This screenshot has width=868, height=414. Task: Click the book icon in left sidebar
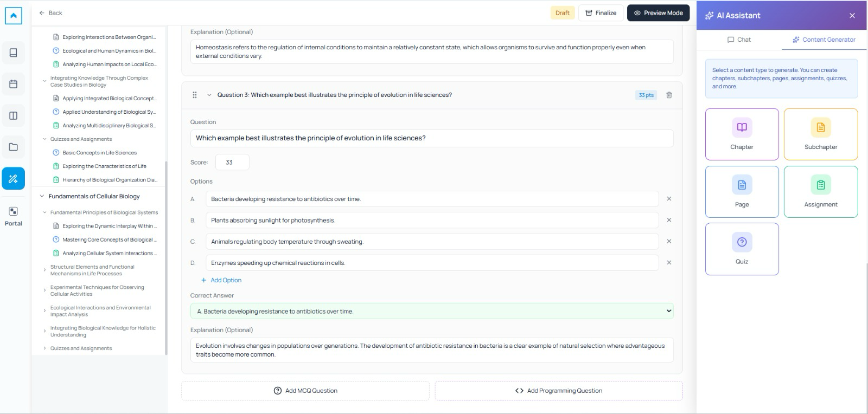click(14, 53)
